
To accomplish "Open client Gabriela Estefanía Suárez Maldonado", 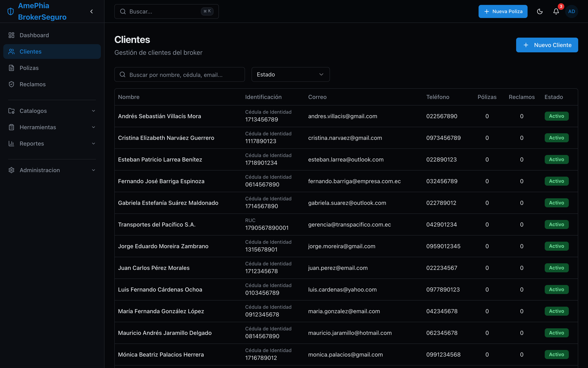I will pos(168,203).
